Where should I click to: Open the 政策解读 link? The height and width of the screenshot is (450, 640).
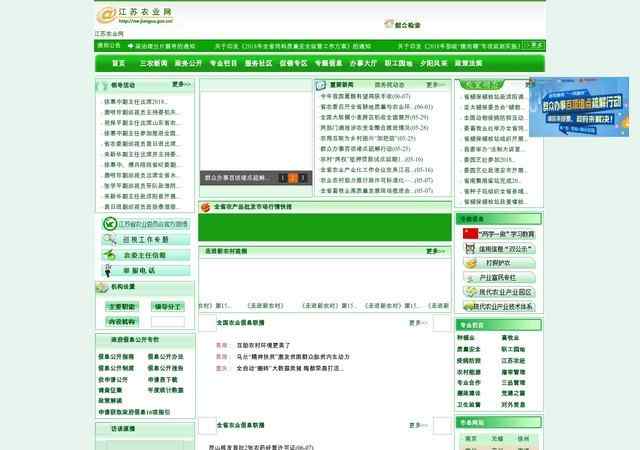pos(110,401)
